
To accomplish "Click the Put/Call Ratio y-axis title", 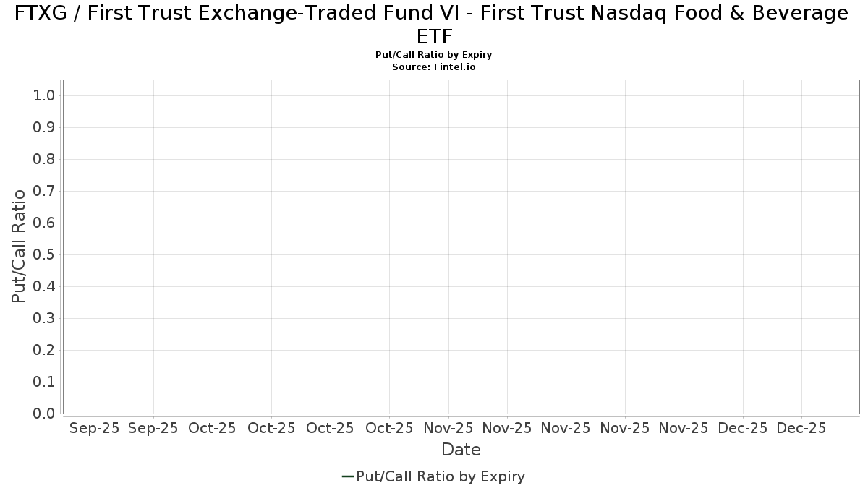I will tap(20, 246).
